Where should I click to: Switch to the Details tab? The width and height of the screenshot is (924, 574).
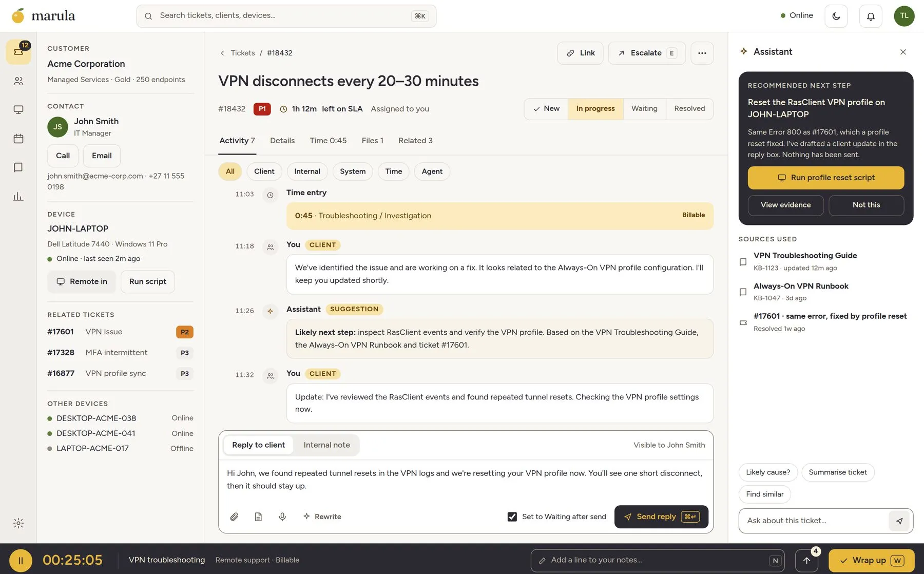click(x=282, y=141)
